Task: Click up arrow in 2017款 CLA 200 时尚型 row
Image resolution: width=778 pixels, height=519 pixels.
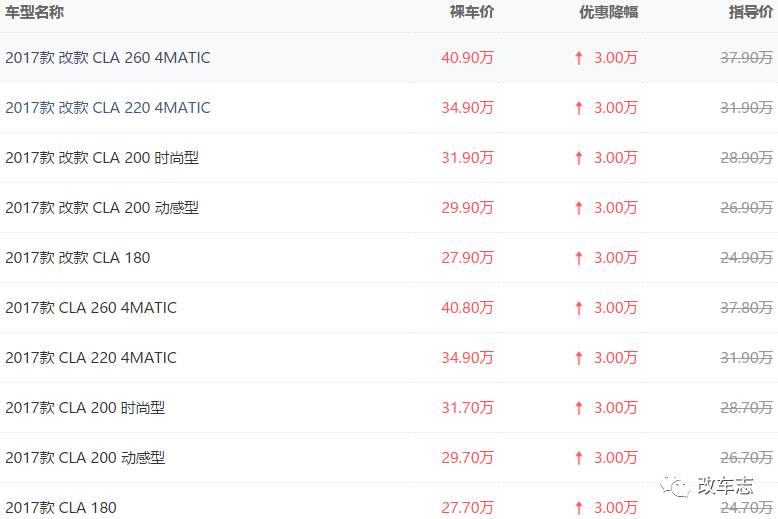Action: point(579,408)
